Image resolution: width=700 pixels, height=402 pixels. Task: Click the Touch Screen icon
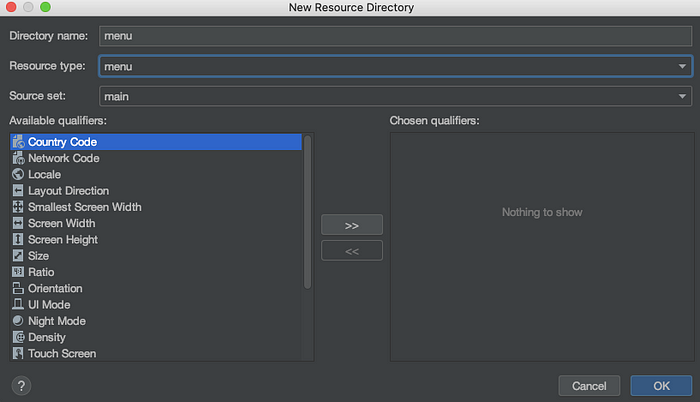pyautogui.click(x=18, y=353)
